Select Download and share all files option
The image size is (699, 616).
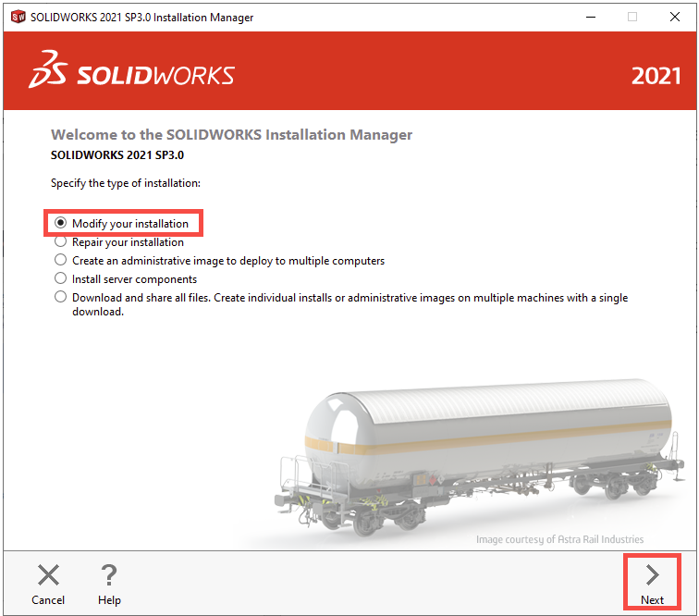61,297
